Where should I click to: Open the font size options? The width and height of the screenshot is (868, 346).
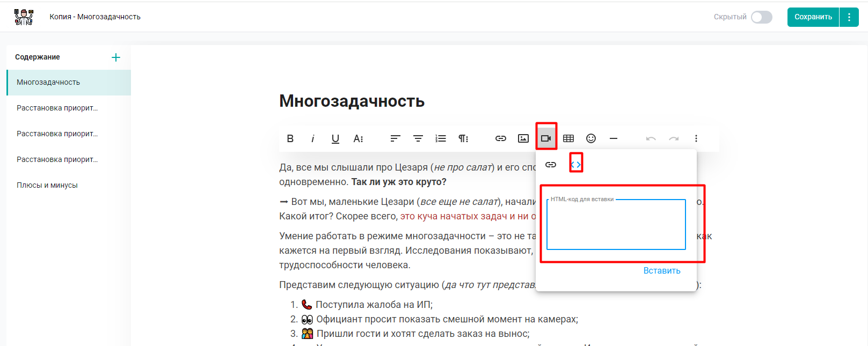[359, 138]
